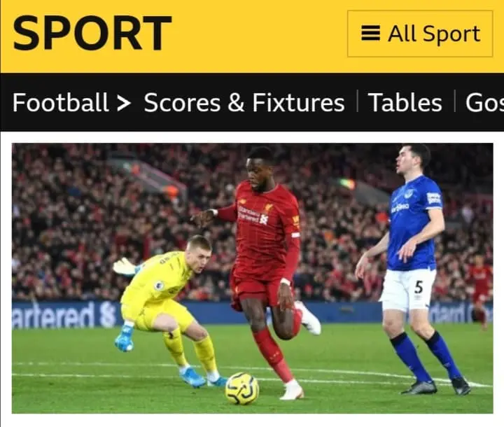The image size is (504, 427).
Task: Open the main football match photo
Action: 252,278
